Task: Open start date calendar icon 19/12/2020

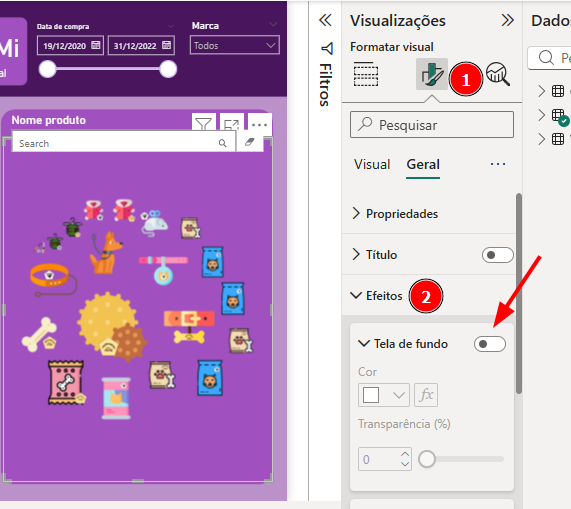Action: click(x=95, y=45)
